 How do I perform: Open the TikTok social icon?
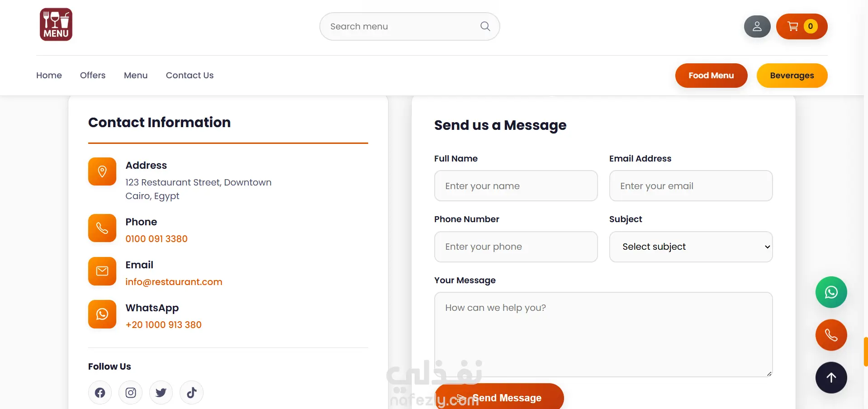[191, 393]
